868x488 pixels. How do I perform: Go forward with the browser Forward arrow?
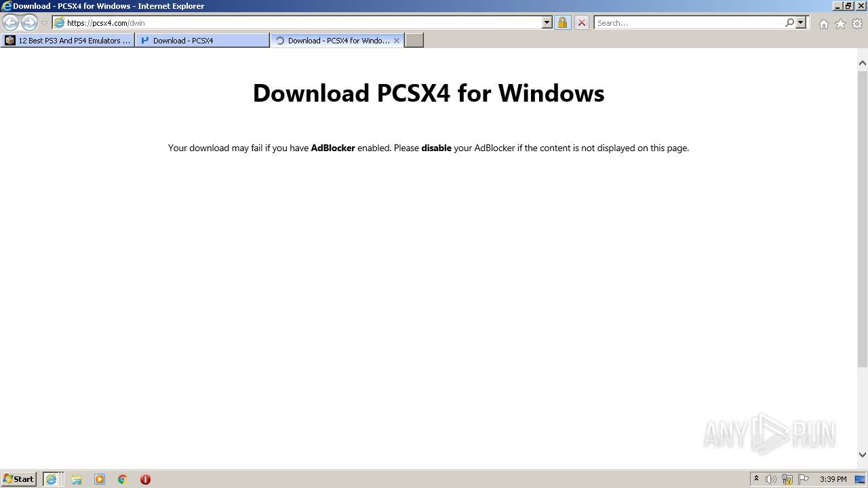tap(29, 22)
